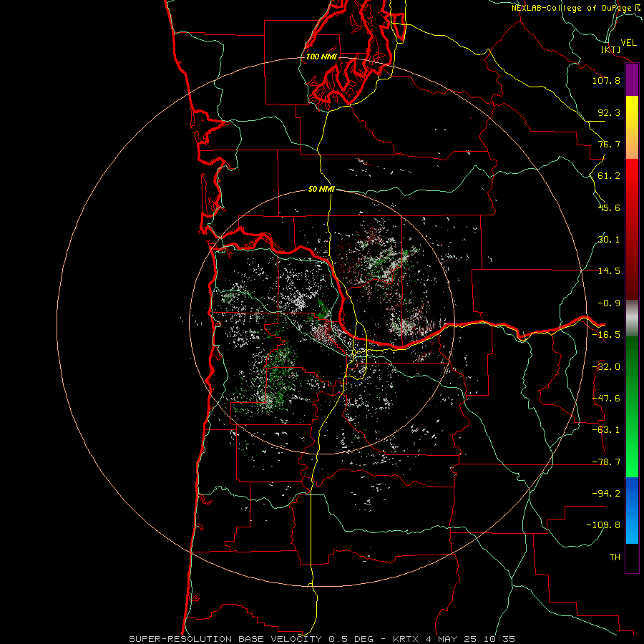The image size is (644, 644).
Task: Click the VEL legend title
Action: point(628,43)
